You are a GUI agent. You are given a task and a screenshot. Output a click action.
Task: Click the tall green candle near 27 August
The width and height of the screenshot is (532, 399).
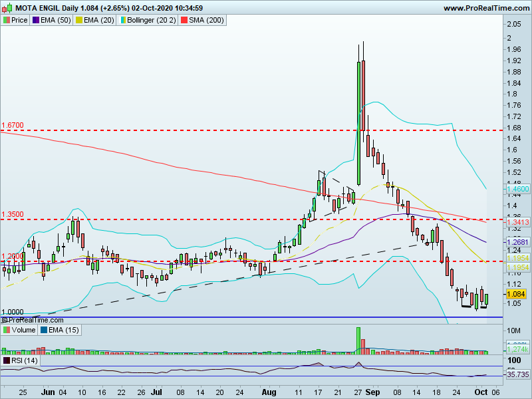pos(358,123)
